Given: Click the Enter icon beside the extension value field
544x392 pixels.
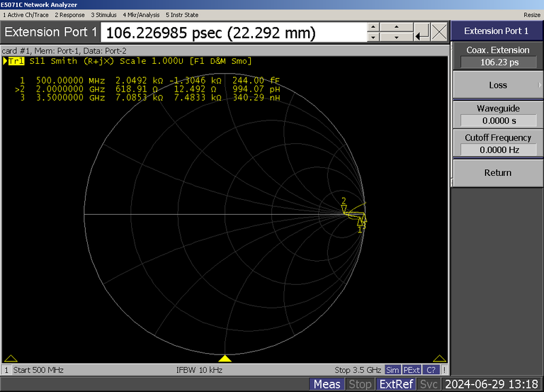Looking at the screenshot, I should (422, 33).
